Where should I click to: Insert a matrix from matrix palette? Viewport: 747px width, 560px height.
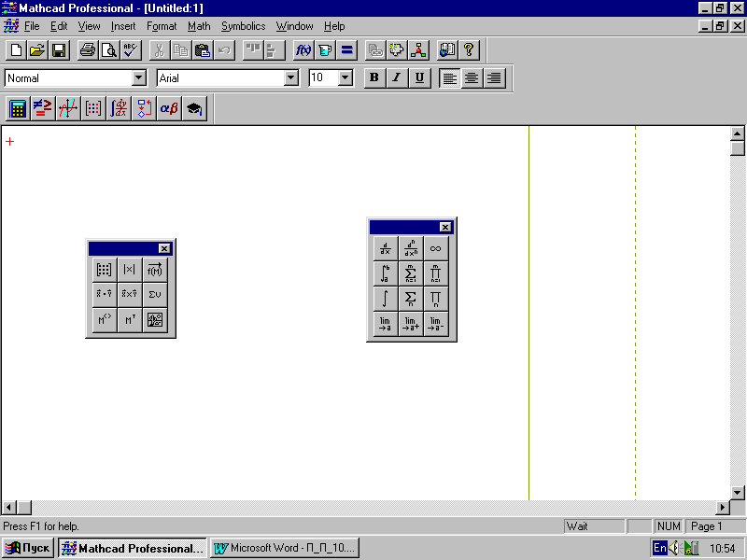tap(105, 270)
